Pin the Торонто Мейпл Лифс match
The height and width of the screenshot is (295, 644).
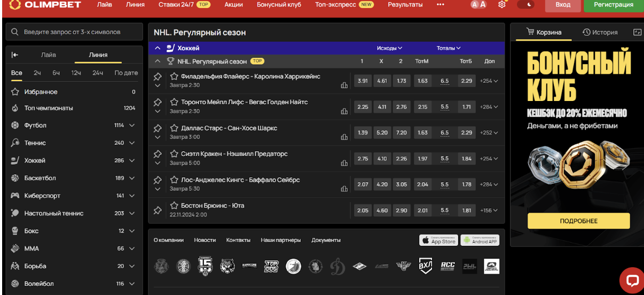tap(157, 102)
